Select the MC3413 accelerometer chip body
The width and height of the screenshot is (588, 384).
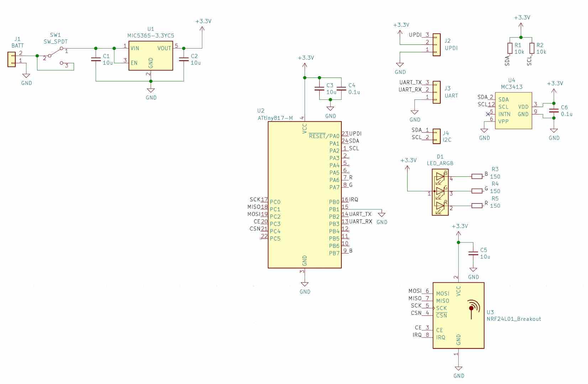click(513, 111)
